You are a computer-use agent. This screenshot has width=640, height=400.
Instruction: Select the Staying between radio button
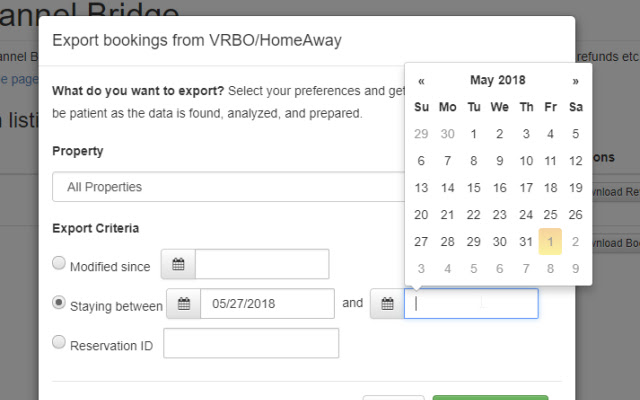click(59, 303)
